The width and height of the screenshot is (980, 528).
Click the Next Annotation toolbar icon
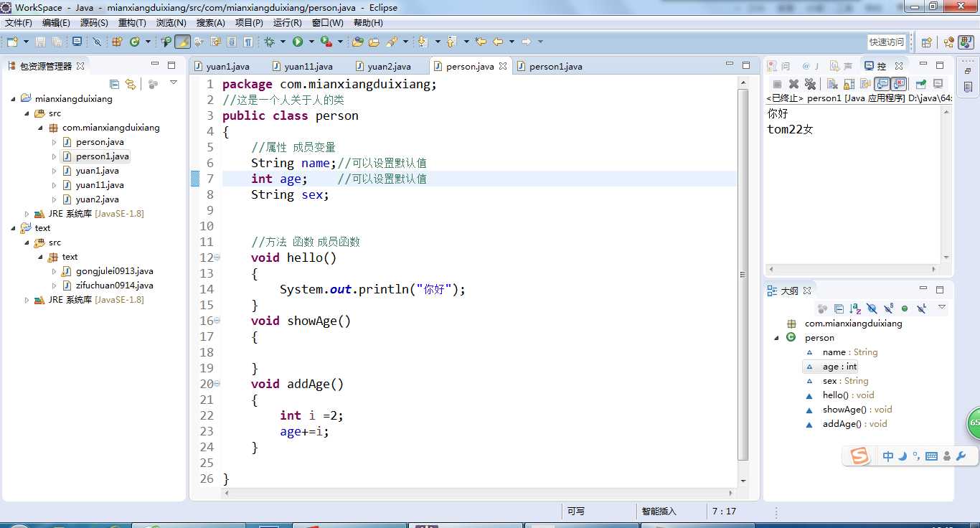[x=423, y=42]
